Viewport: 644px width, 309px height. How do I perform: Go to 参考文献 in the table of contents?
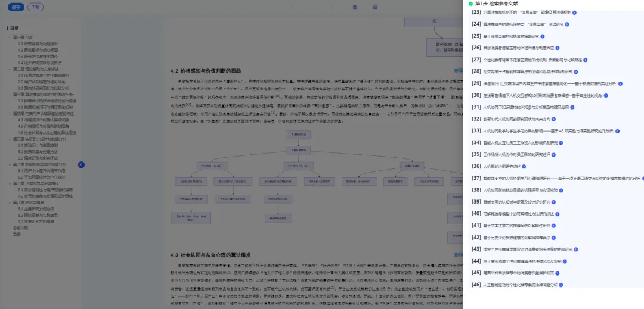tap(20, 228)
